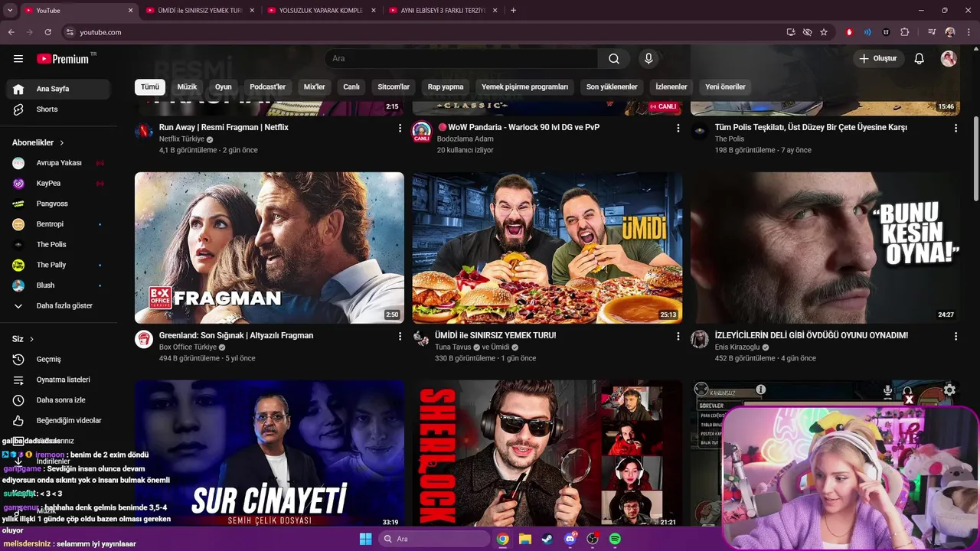The width and height of the screenshot is (980, 551).
Task: Go back in browser history
Action: tap(11, 32)
